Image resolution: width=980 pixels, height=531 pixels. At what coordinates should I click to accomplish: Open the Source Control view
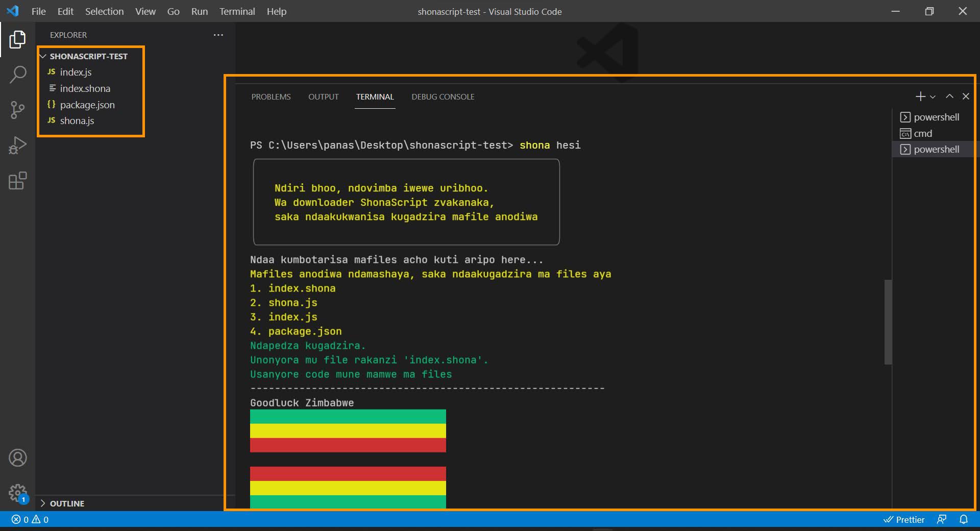tap(17, 110)
